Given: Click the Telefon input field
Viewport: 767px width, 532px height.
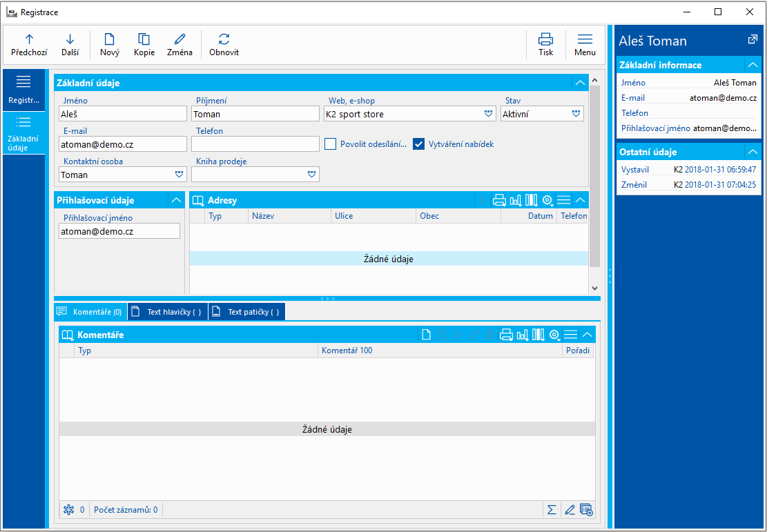Looking at the screenshot, I should tap(255, 144).
